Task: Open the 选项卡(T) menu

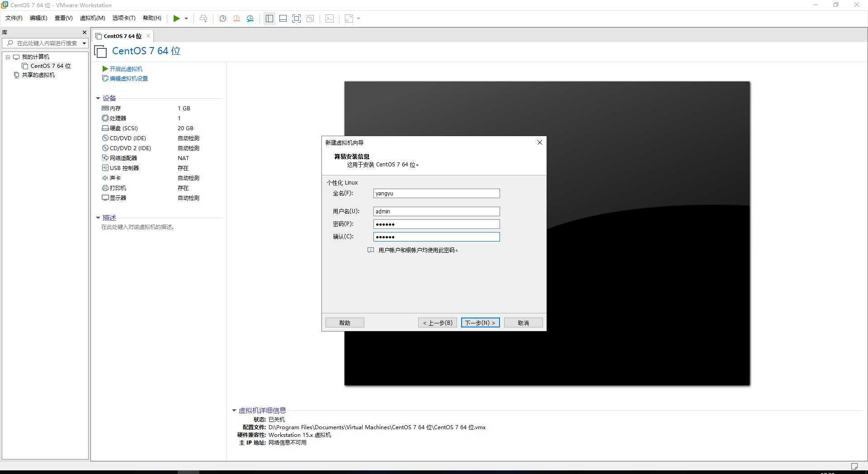Action: [124, 18]
